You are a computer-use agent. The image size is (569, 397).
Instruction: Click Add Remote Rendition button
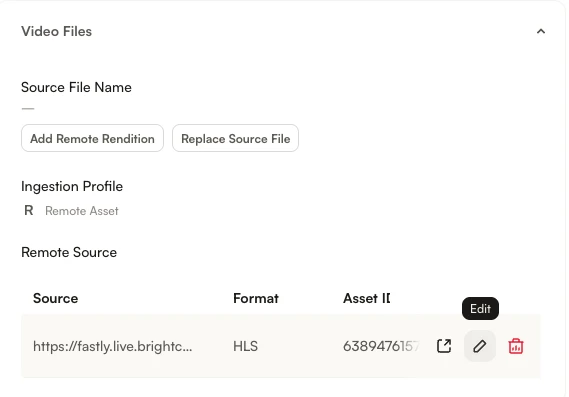coord(93,138)
